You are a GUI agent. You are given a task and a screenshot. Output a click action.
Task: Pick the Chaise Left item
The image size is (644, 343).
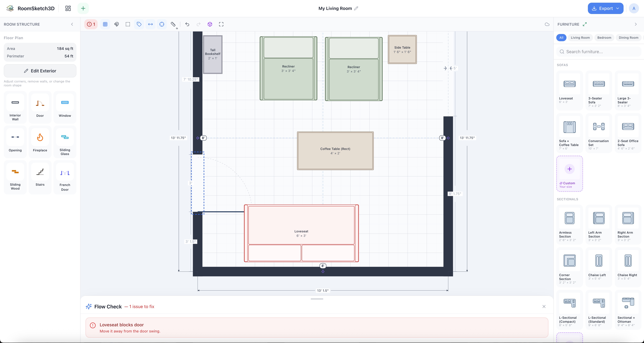click(599, 267)
